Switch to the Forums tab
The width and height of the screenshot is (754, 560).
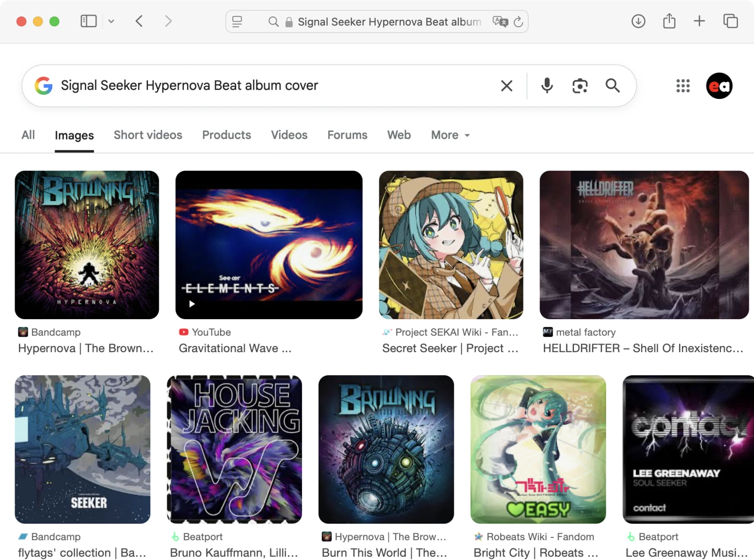[x=347, y=135]
